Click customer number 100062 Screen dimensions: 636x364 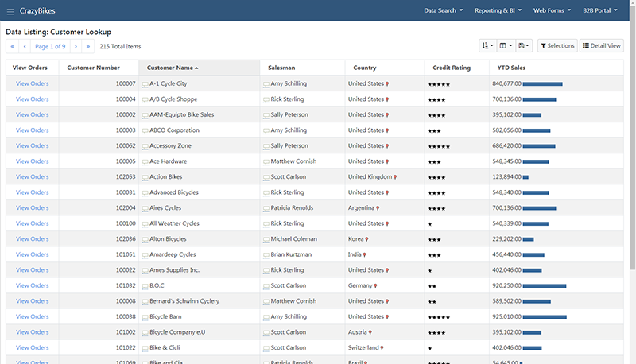pos(126,145)
